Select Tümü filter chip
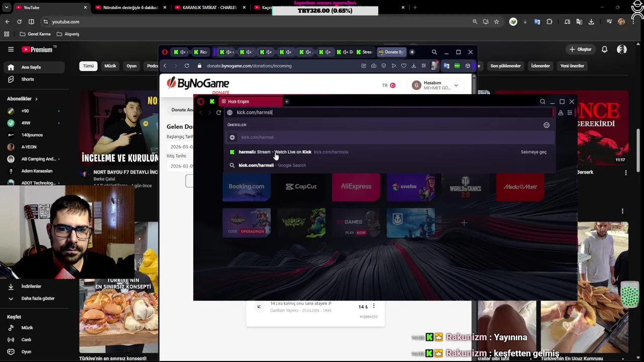Viewport: 644px width, 362px height. click(89, 66)
